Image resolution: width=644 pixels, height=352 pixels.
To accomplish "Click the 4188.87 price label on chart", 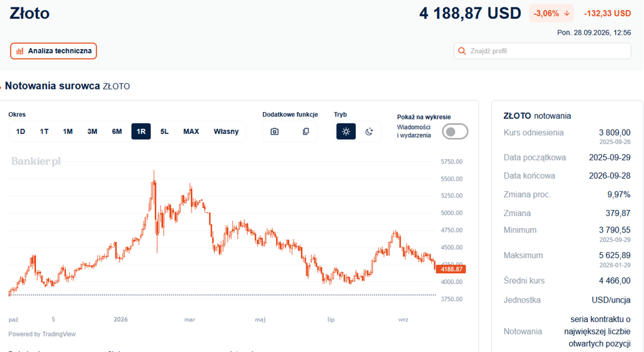I will pos(451,270).
